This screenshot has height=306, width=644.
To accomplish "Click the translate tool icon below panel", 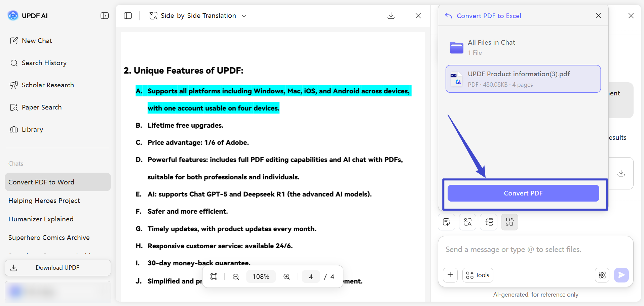I will pyautogui.click(x=467, y=222).
